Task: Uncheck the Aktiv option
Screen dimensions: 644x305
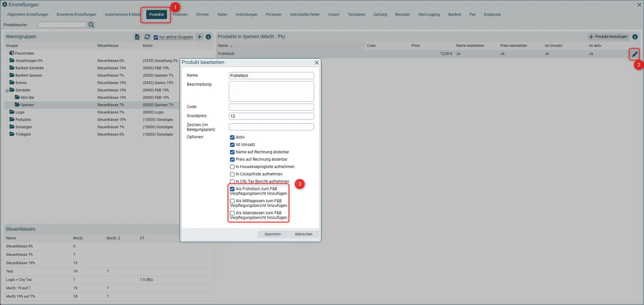Action: pos(232,137)
